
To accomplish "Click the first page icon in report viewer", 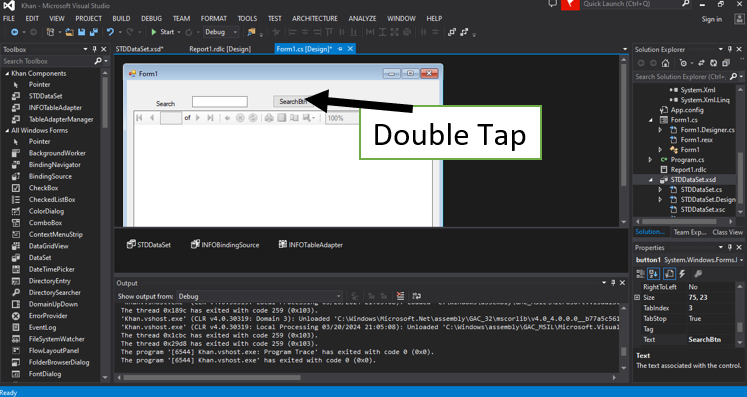I will tap(139, 118).
